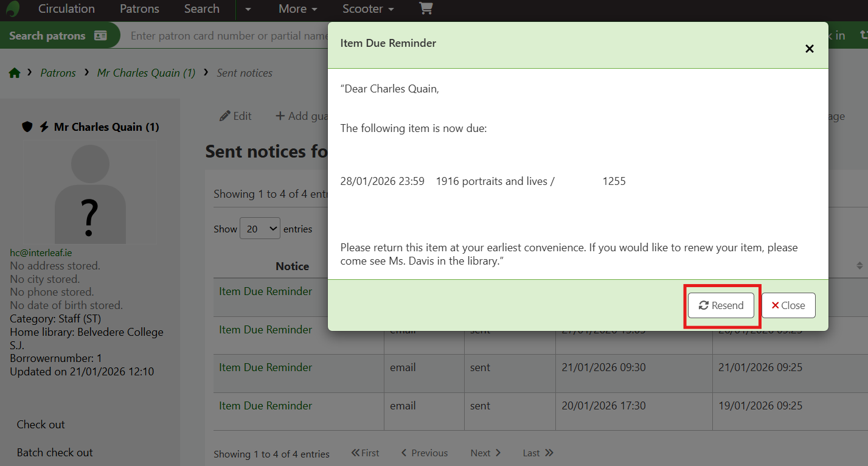Follow the Patrons breadcrumb link
This screenshot has height=466, width=868.
(58, 73)
